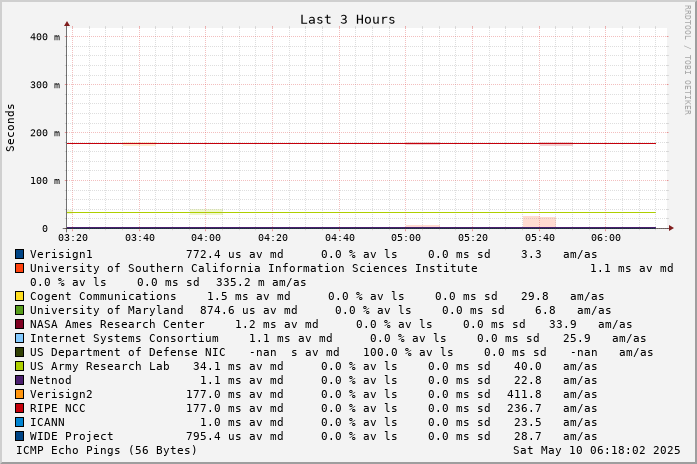Image resolution: width=697 pixels, height=464 pixels.
Task: Click the "RIPE NCC" legend label
Action: 57,408
